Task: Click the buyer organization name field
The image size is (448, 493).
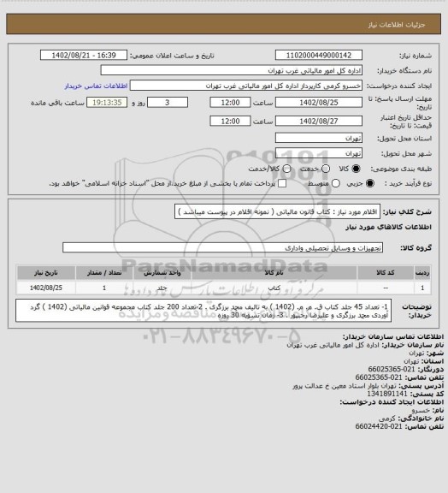Action: click(231, 70)
